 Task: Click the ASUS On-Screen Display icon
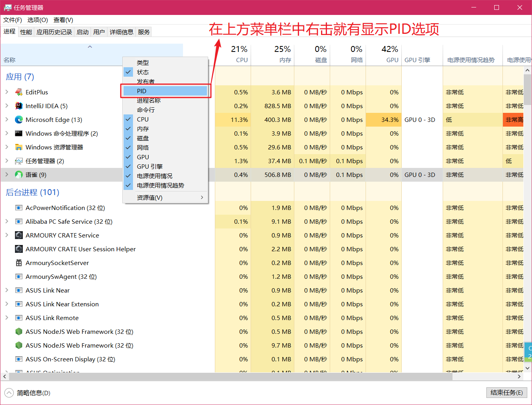(x=18, y=359)
